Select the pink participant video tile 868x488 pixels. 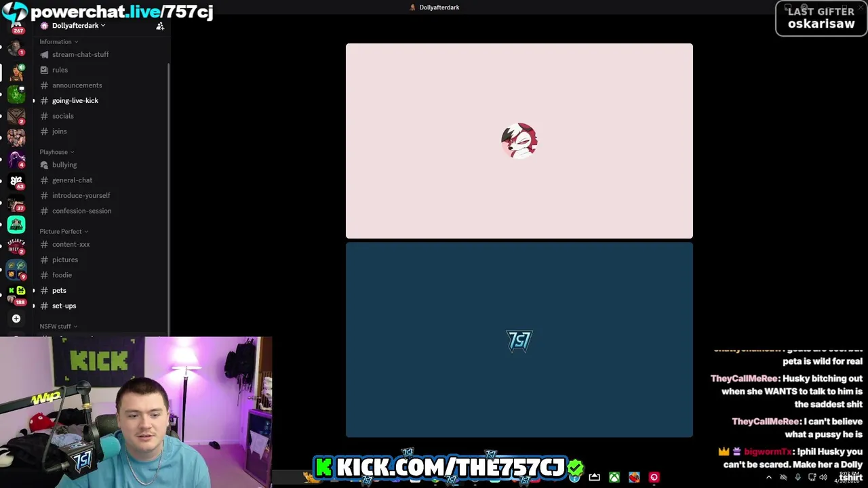coord(519,141)
